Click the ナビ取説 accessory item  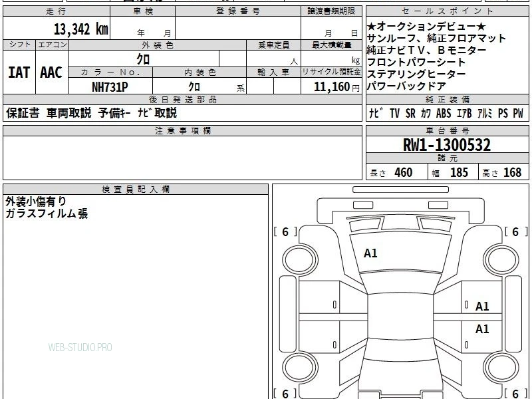click(158, 113)
